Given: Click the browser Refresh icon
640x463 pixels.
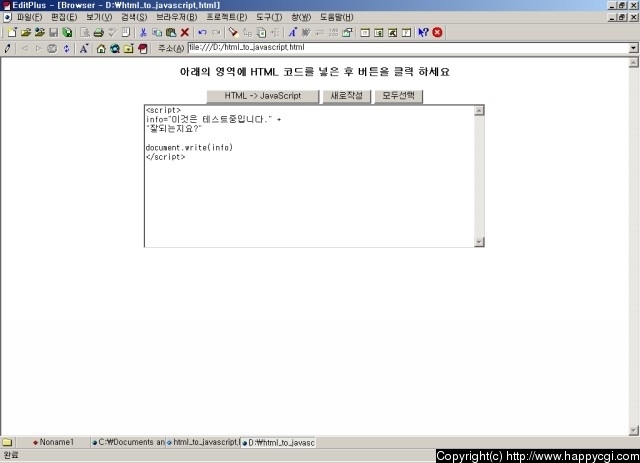Looking at the screenshot, I should click(66, 49).
